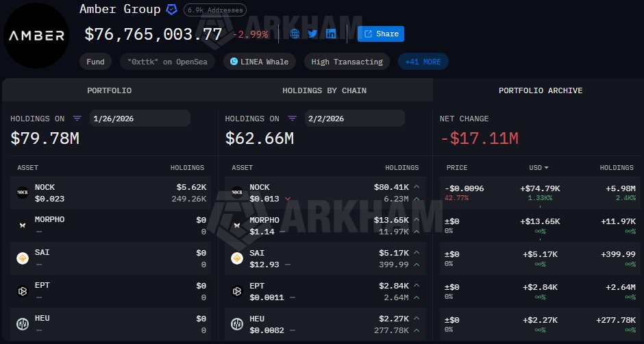The image size is (644, 344).
Task: Click the -$0.0096 price change
Action: click(x=464, y=188)
